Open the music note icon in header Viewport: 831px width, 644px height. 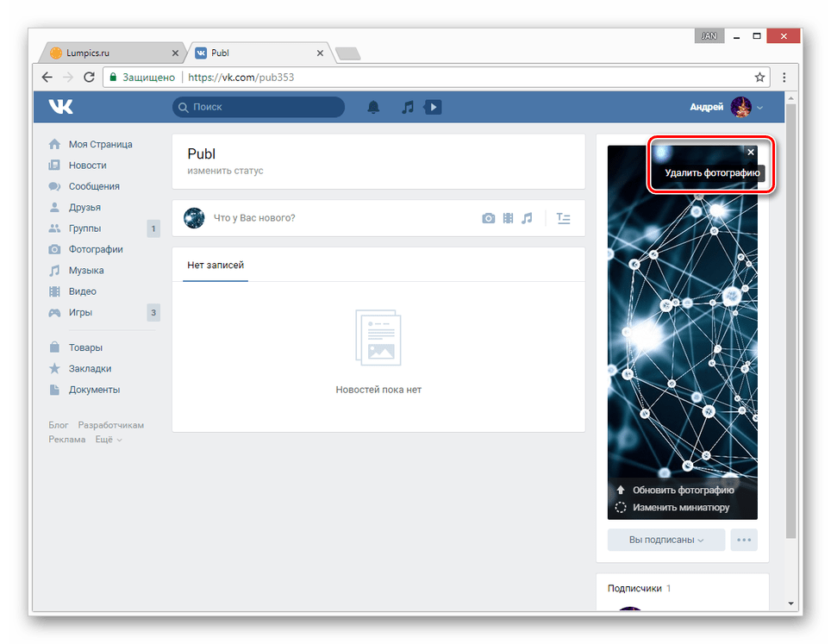tap(408, 107)
